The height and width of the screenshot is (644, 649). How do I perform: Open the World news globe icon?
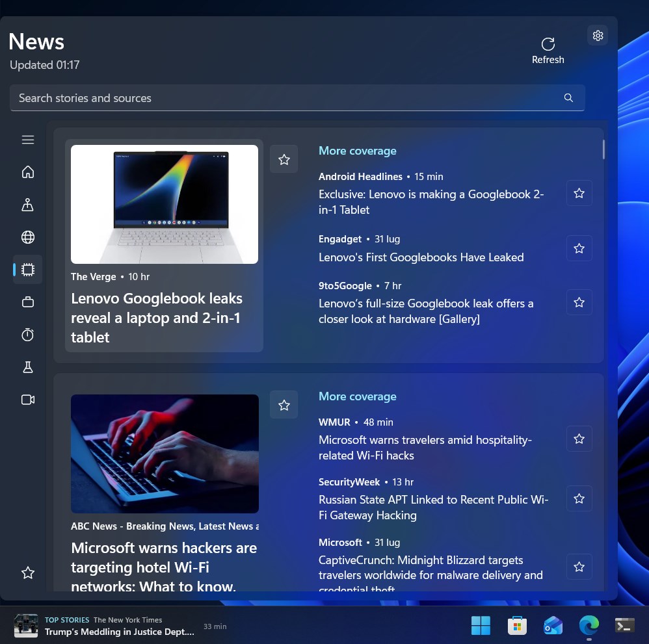point(28,237)
